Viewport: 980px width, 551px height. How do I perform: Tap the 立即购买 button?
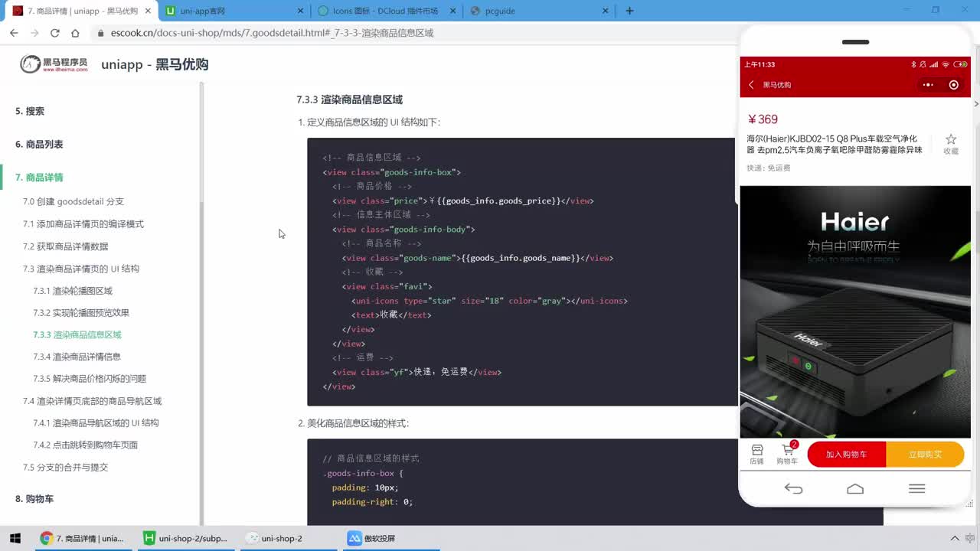[x=925, y=455]
